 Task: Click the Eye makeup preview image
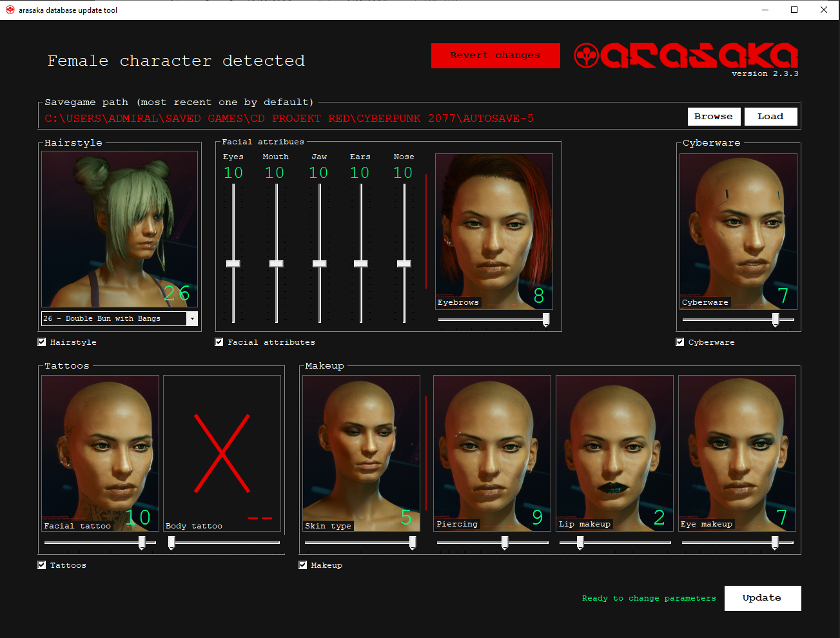[x=737, y=453]
